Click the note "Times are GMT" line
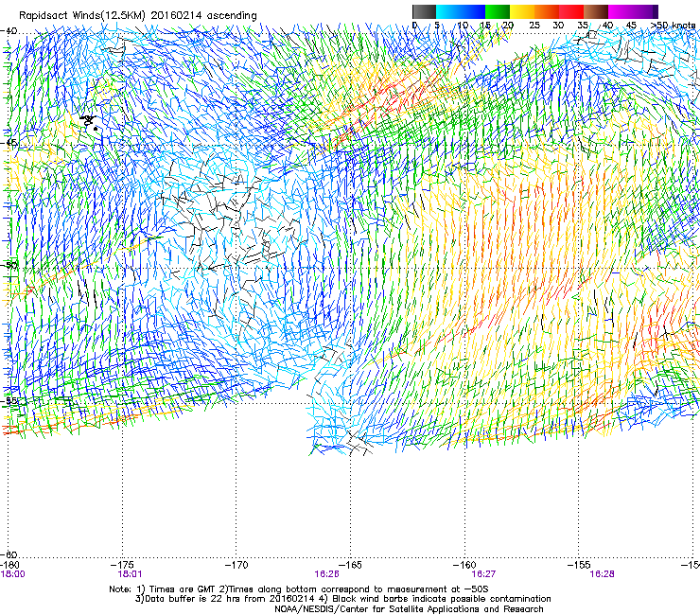 [x=299, y=589]
